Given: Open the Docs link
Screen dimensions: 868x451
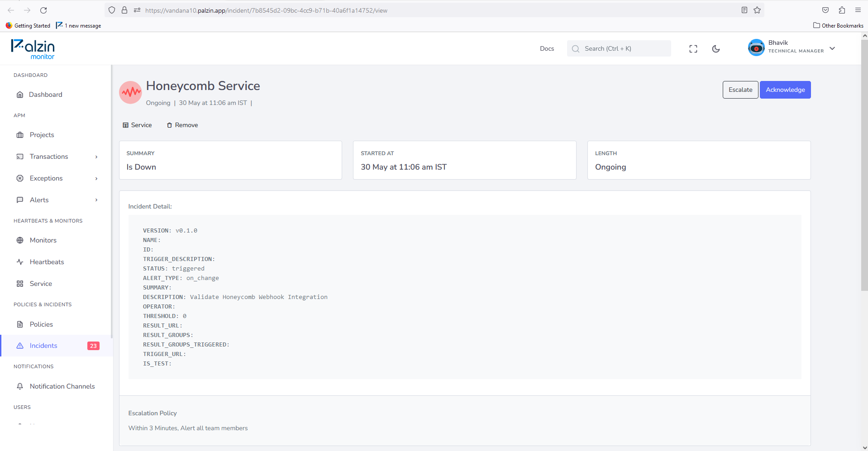Looking at the screenshot, I should pyautogui.click(x=547, y=48).
